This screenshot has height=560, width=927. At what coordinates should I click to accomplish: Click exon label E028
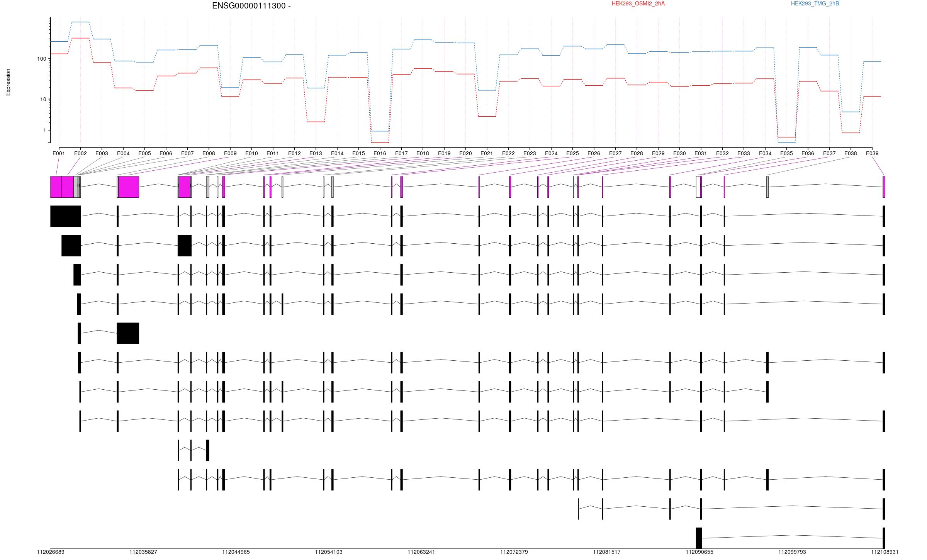point(637,153)
